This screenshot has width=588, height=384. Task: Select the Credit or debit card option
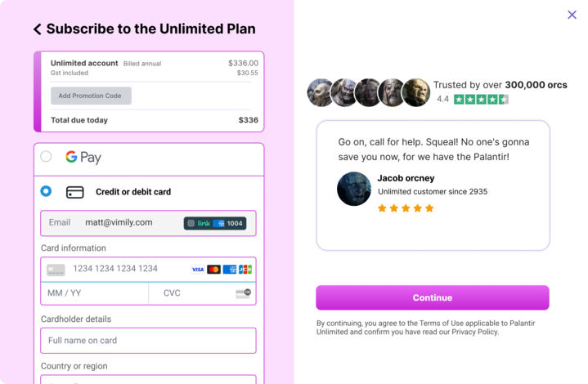pyautogui.click(x=46, y=191)
